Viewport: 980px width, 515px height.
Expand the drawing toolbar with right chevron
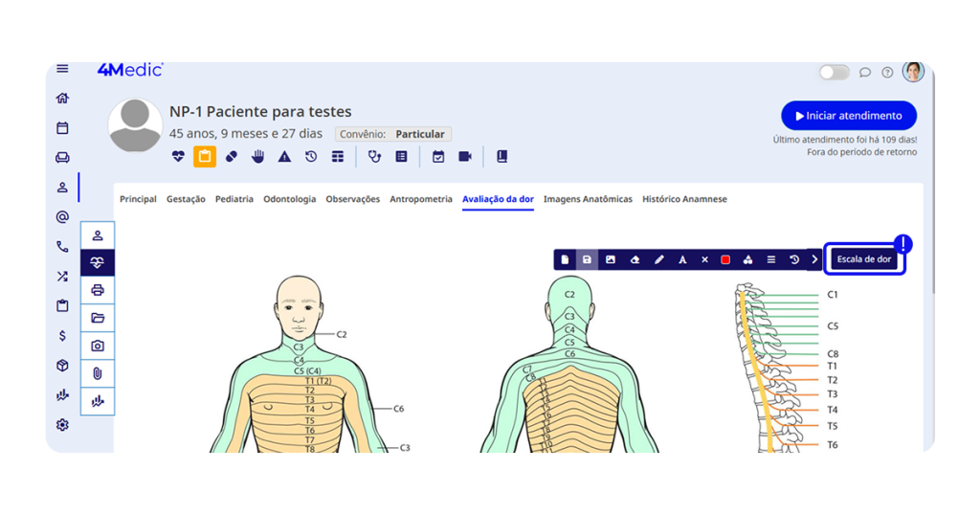click(815, 259)
